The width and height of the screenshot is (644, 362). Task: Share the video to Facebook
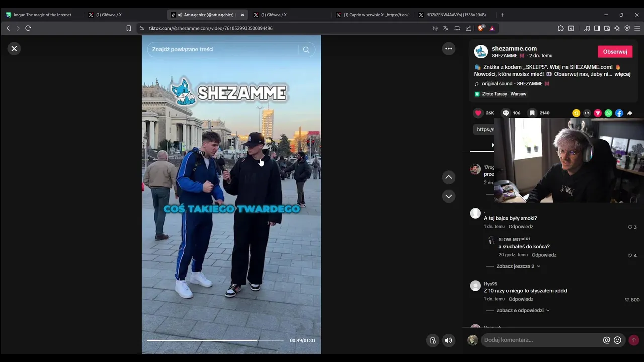pyautogui.click(x=619, y=113)
